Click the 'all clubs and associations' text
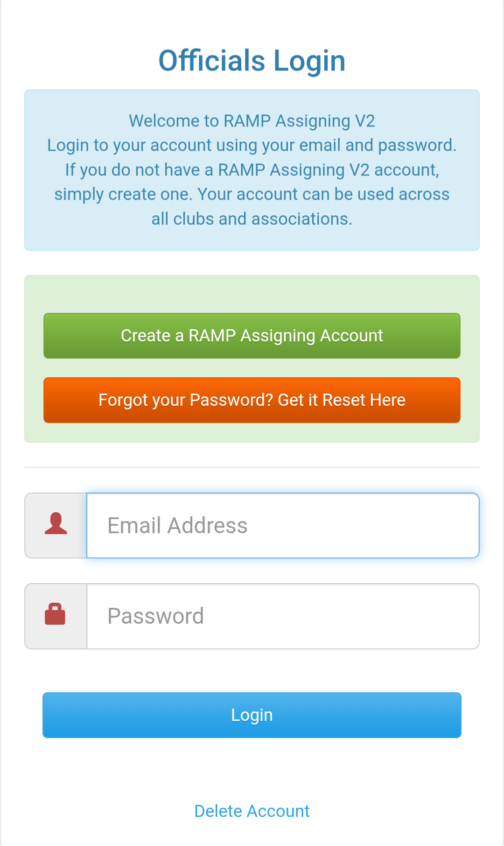Viewport: 504px width, 846px height. coord(252,219)
